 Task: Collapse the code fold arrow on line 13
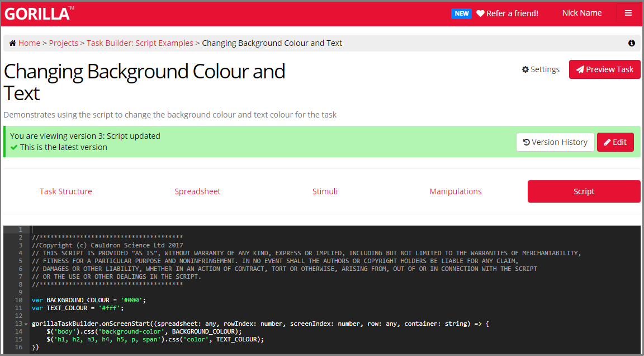pyautogui.click(x=26, y=324)
